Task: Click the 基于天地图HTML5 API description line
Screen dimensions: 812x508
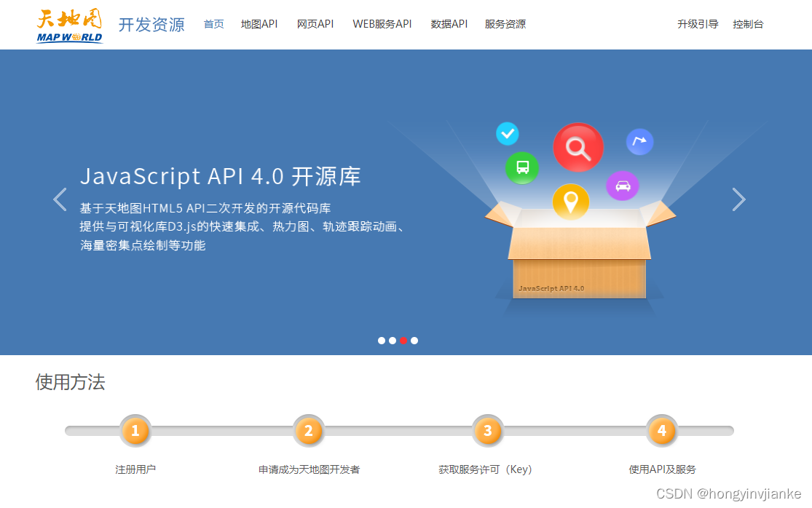Action: [x=205, y=208]
